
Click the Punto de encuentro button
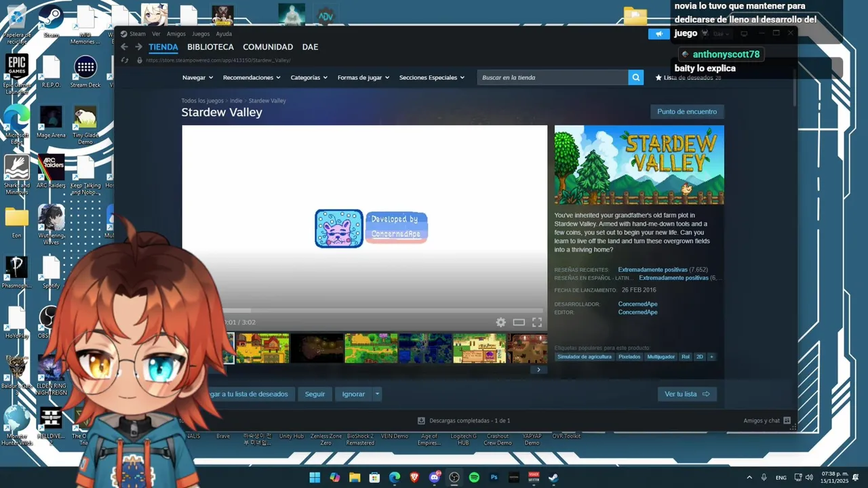687,112
